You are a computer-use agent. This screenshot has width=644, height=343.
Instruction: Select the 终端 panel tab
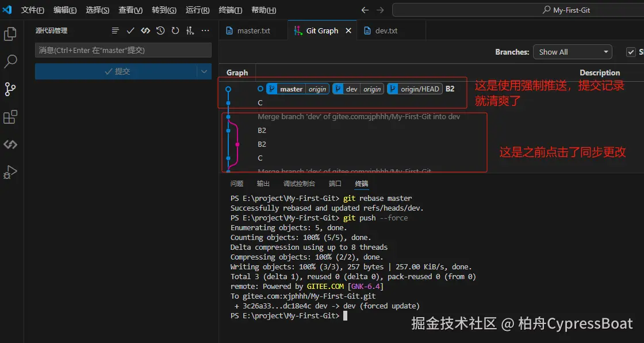pyautogui.click(x=362, y=184)
